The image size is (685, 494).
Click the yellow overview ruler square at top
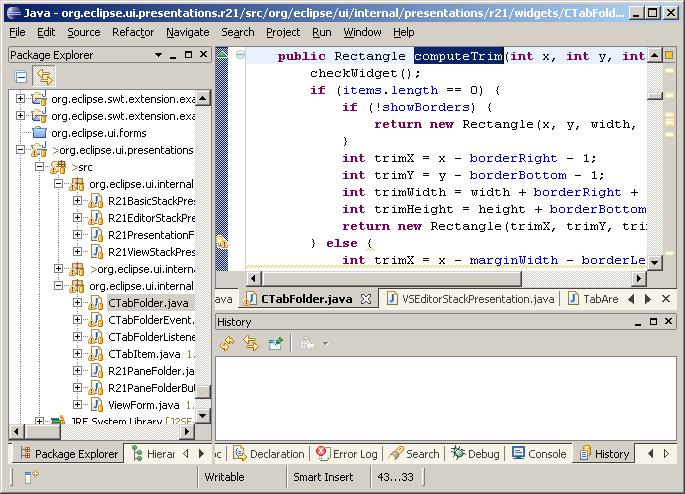[x=669, y=55]
